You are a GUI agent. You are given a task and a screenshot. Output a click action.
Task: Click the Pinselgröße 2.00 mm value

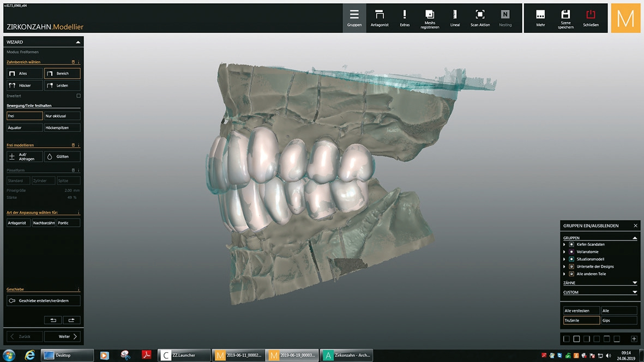pyautogui.click(x=72, y=190)
